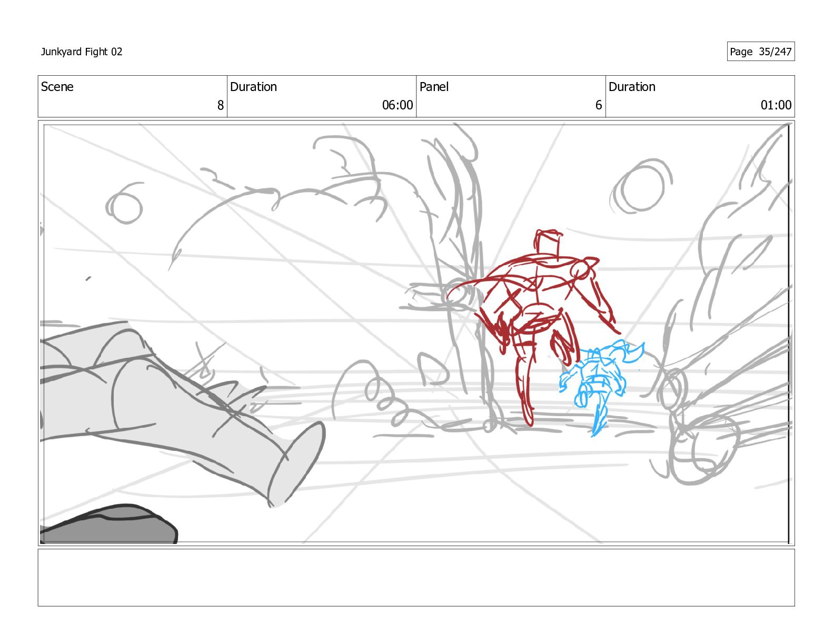Click the panel number value '6'
This screenshot has width=834, height=644.
(x=599, y=105)
